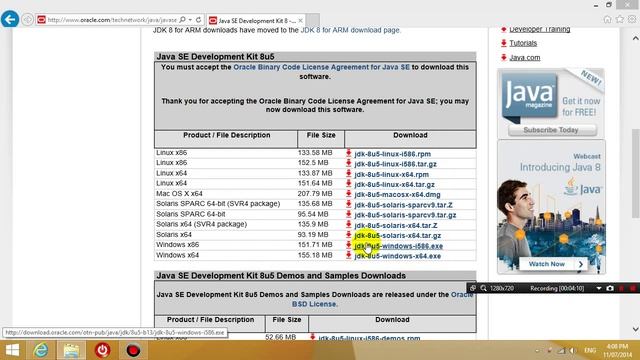640x360 pixels.
Task: Open the address bar dropdown arrow
Action: click(190, 20)
